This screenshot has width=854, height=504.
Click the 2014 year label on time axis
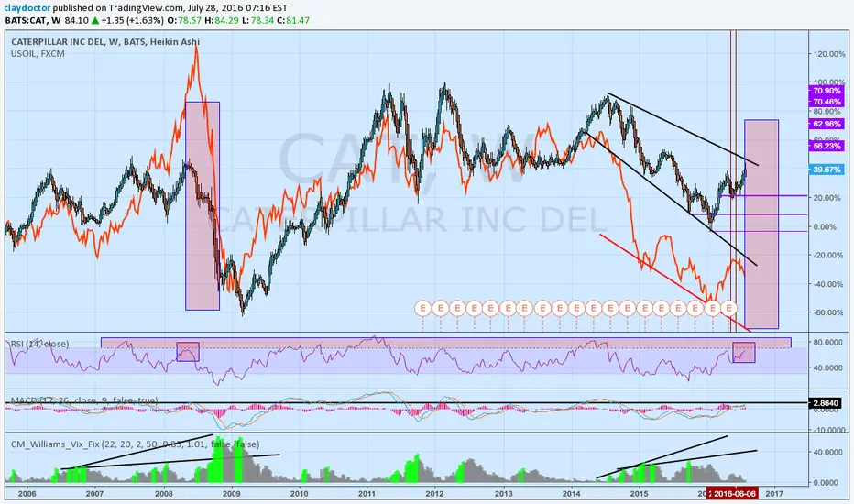(x=572, y=494)
